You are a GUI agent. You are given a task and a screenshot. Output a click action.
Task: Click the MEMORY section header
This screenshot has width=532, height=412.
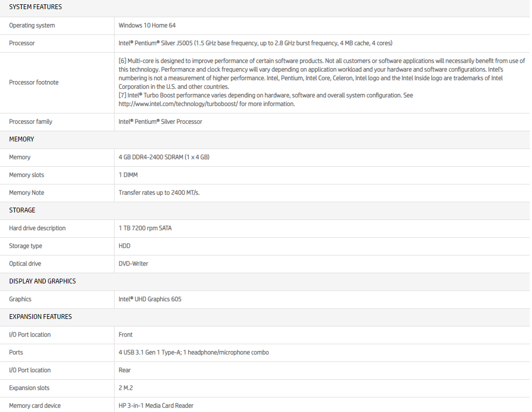(22, 139)
